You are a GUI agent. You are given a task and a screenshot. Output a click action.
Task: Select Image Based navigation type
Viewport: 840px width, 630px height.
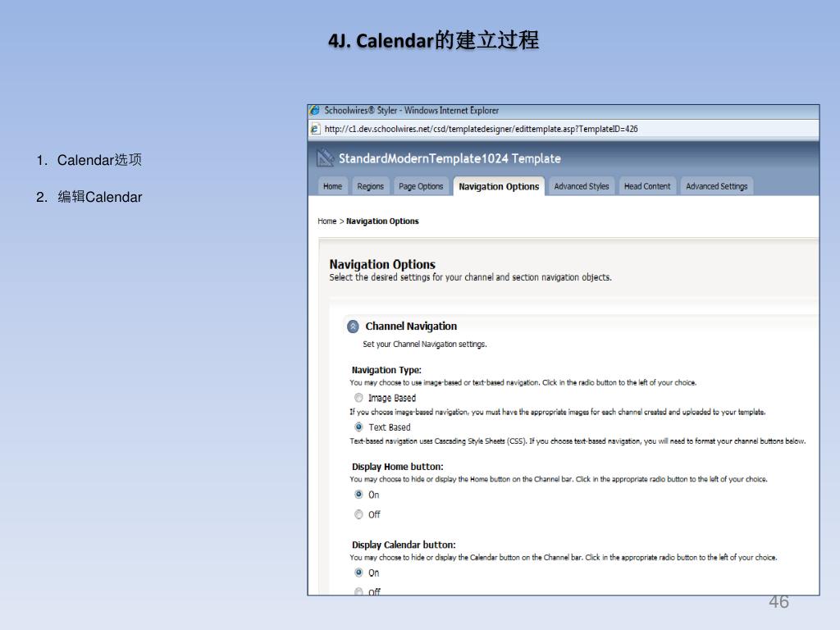(358, 398)
